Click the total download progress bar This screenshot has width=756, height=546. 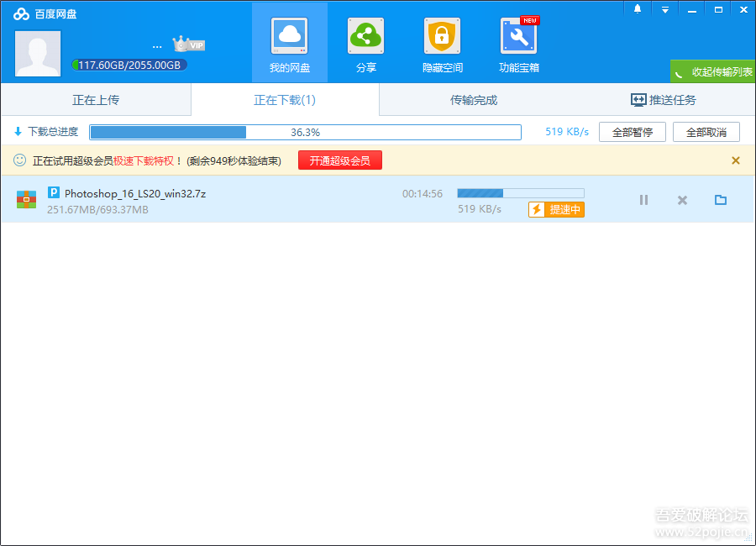click(305, 132)
